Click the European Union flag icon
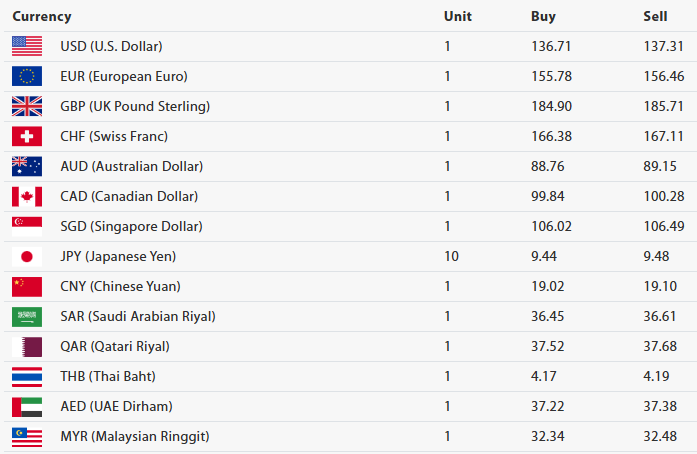The height and width of the screenshot is (454, 697). point(27,76)
